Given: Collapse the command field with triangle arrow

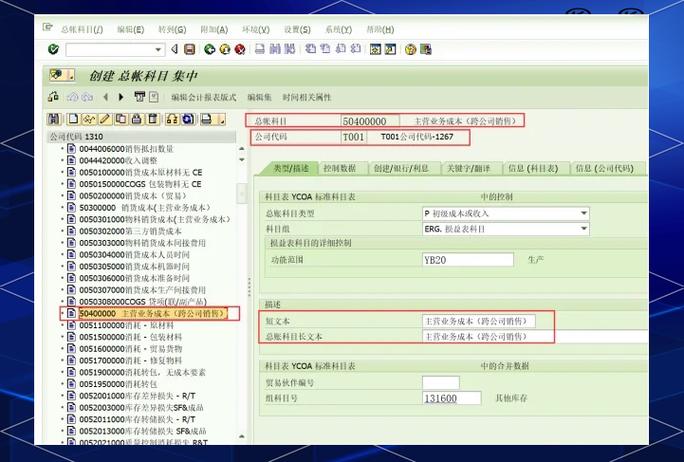Looking at the screenshot, I should [x=174, y=49].
